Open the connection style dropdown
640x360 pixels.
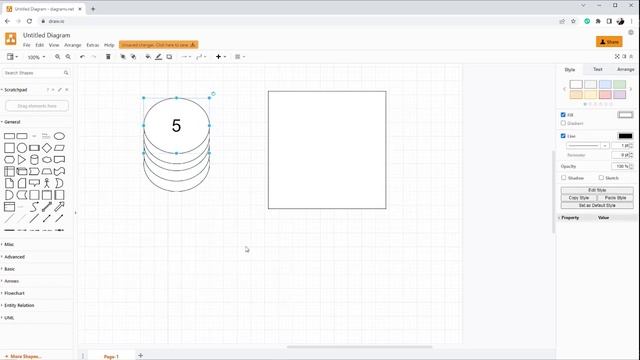[186, 57]
